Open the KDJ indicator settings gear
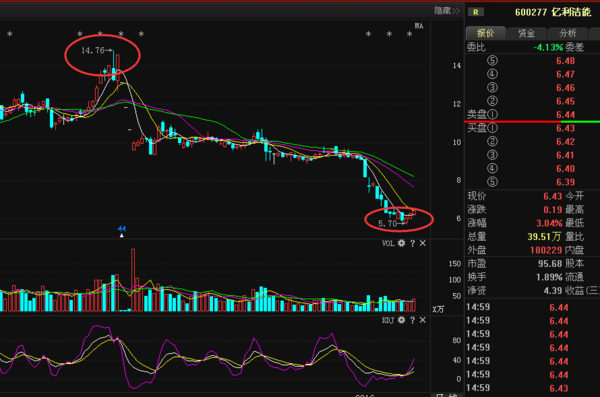Viewport: 600px width, 397px height. pyautogui.click(x=401, y=320)
